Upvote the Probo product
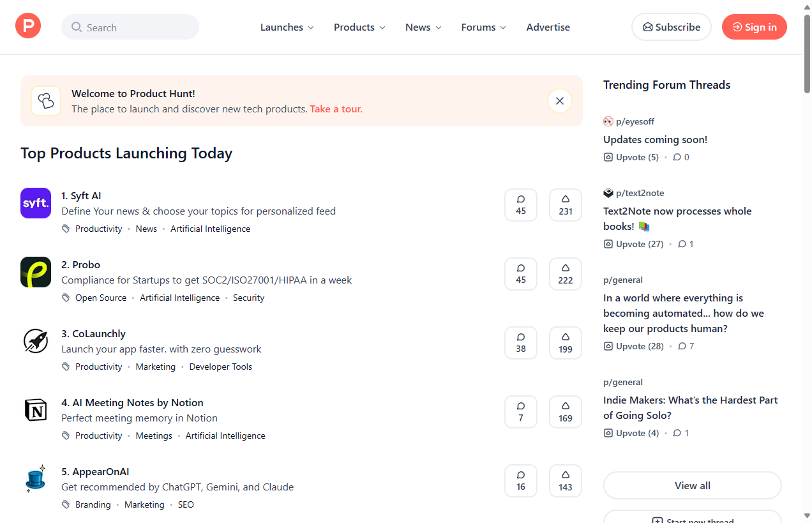This screenshot has width=812, height=523. tap(565, 273)
